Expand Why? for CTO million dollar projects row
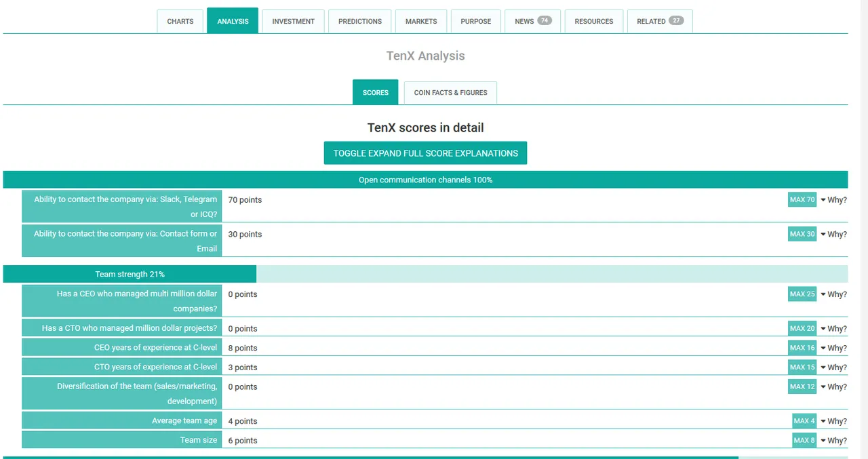 [833, 329]
